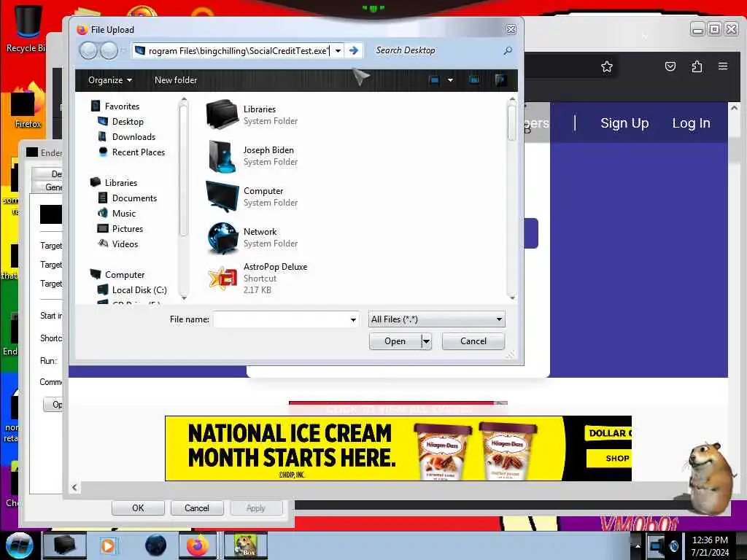This screenshot has width=747, height=560.
Task: Open the view options dropdown arrow
Action: pyautogui.click(x=450, y=80)
